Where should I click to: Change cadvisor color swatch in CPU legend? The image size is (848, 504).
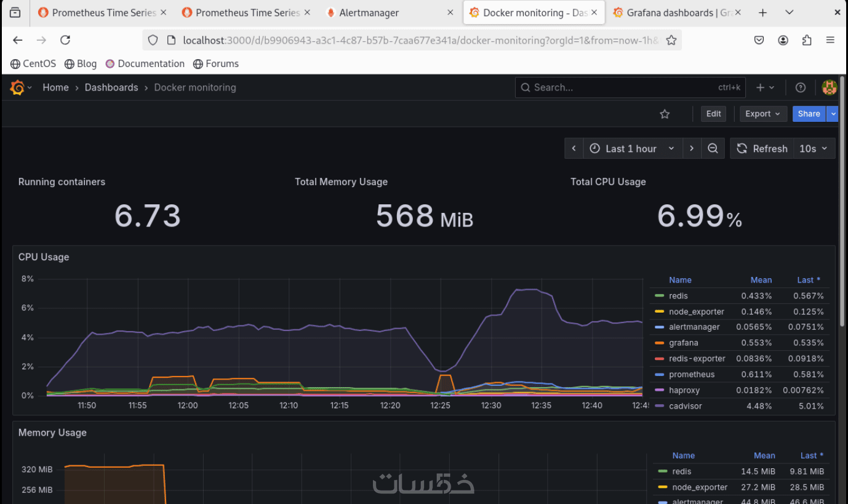point(660,406)
